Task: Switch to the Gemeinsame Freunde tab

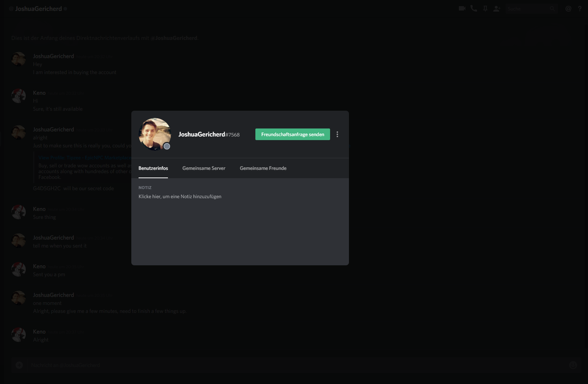Action: coord(263,168)
